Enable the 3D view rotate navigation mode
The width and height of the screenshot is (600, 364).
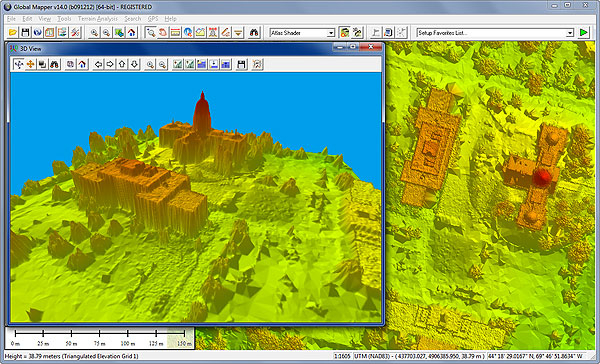18,64
